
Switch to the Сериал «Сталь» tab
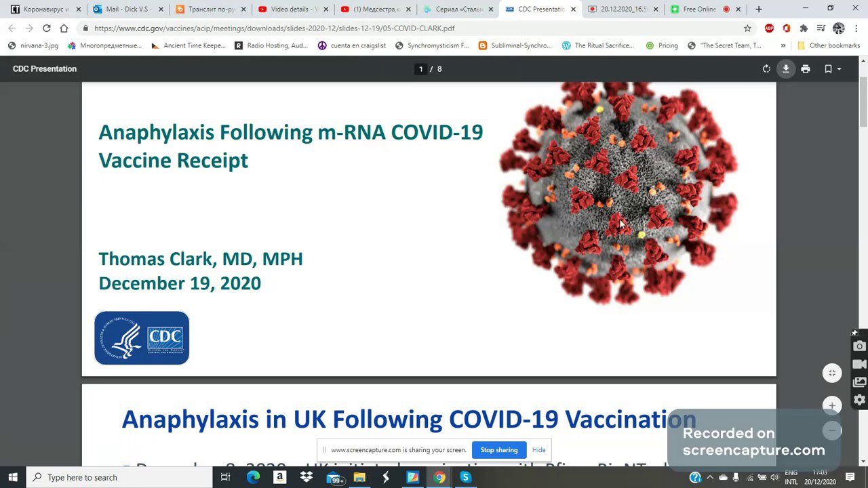(458, 9)
